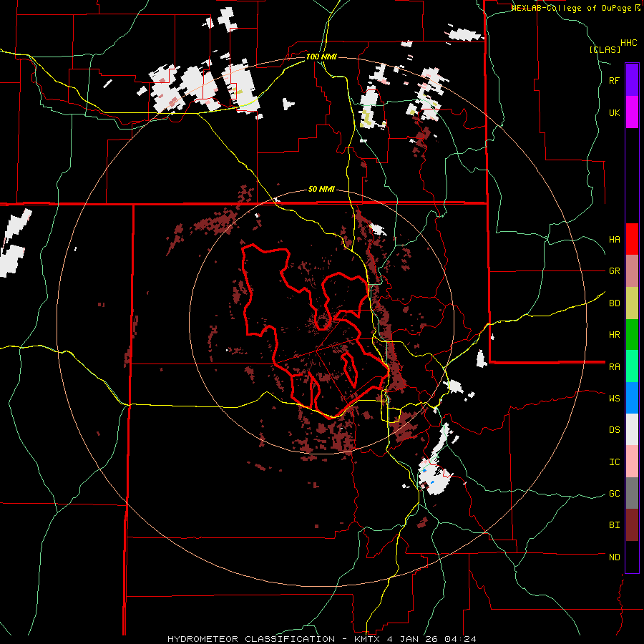Click the 'HR' legend label text
This screenshot has width=644, height=644.
coord(614,335)
